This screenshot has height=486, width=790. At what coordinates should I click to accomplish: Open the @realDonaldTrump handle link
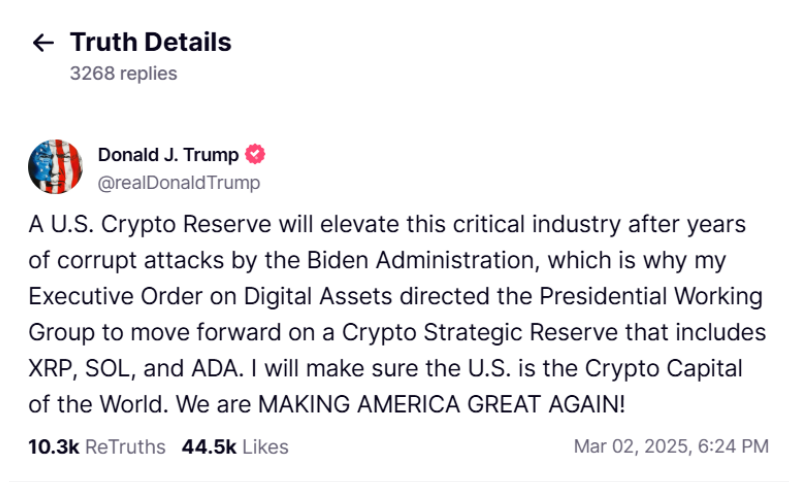179,182
